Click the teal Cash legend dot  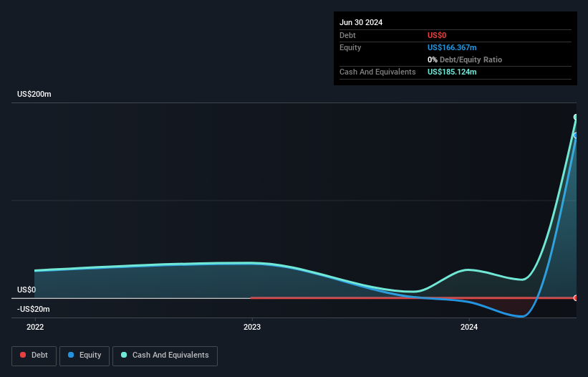pos(124,355)
